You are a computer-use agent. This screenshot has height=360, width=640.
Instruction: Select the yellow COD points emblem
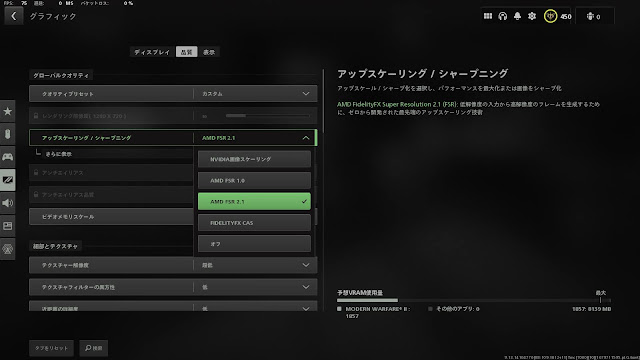tap(550, 16)
